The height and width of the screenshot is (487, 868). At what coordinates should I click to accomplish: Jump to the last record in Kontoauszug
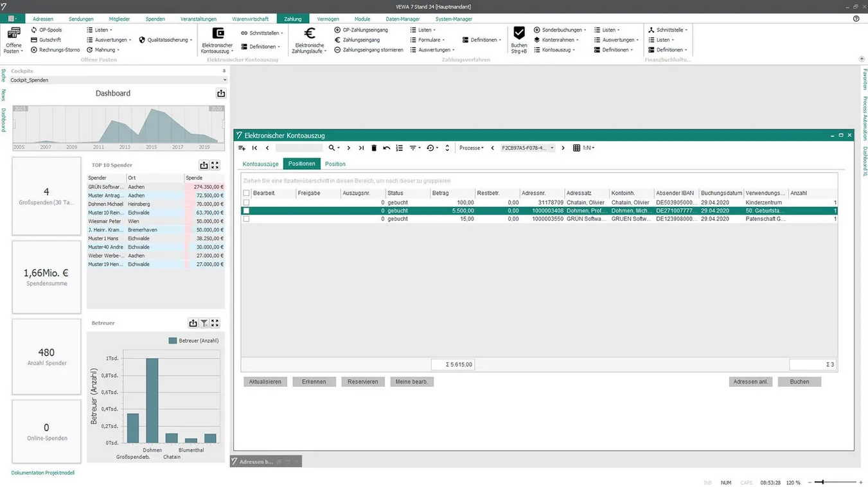[361, 148]
